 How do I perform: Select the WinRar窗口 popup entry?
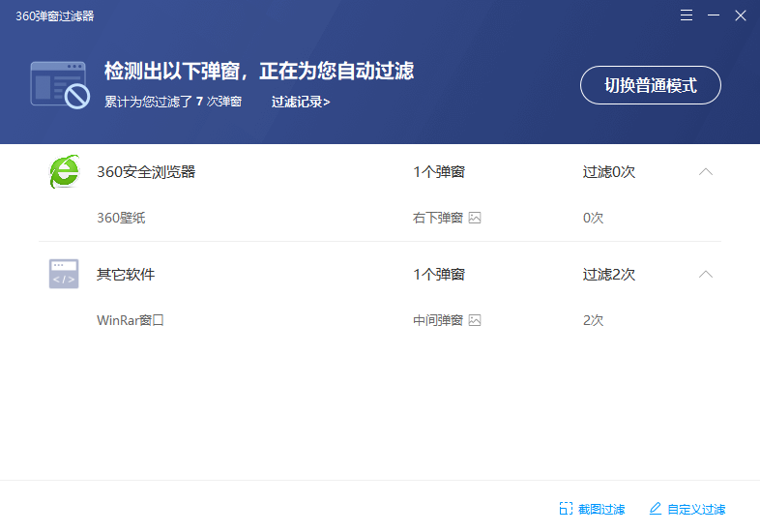131,320
